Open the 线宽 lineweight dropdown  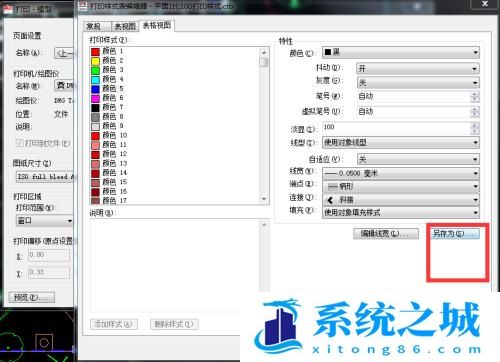(401, 173)
